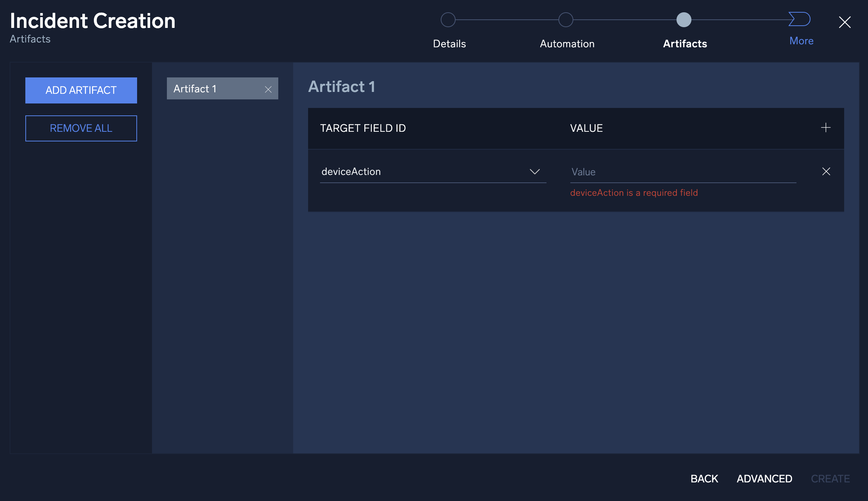Close the Artifact 1 tab via its X icon
The image size is (868, 501).
(x=269, y=89)
